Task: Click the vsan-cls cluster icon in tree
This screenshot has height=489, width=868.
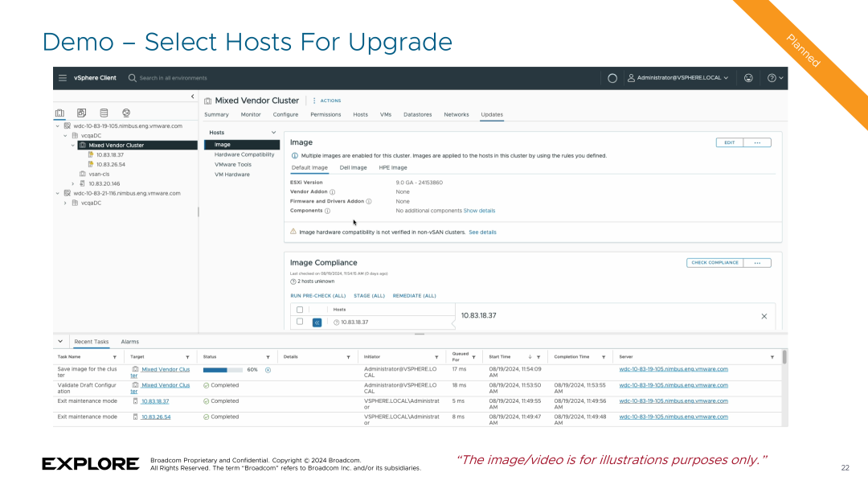Action: coord(83,174)
